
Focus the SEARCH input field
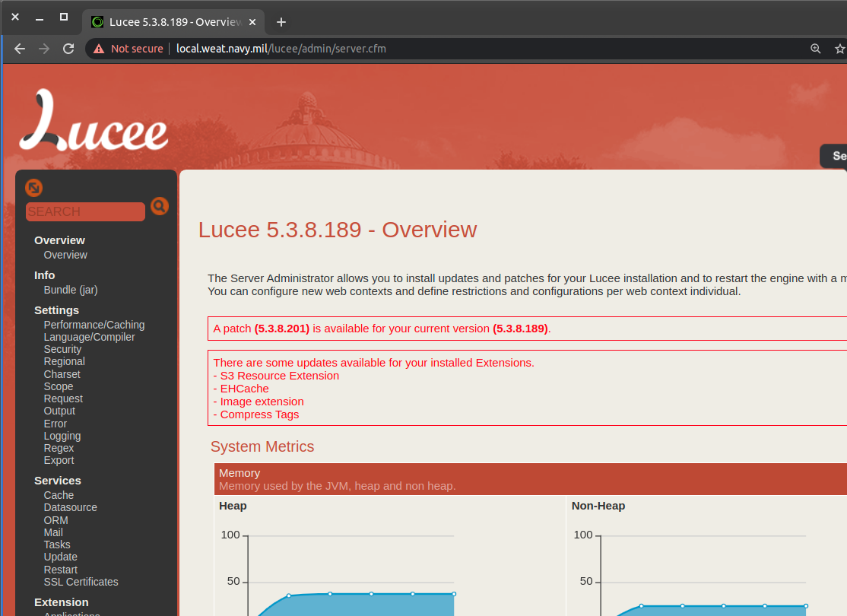coord(85,212)
